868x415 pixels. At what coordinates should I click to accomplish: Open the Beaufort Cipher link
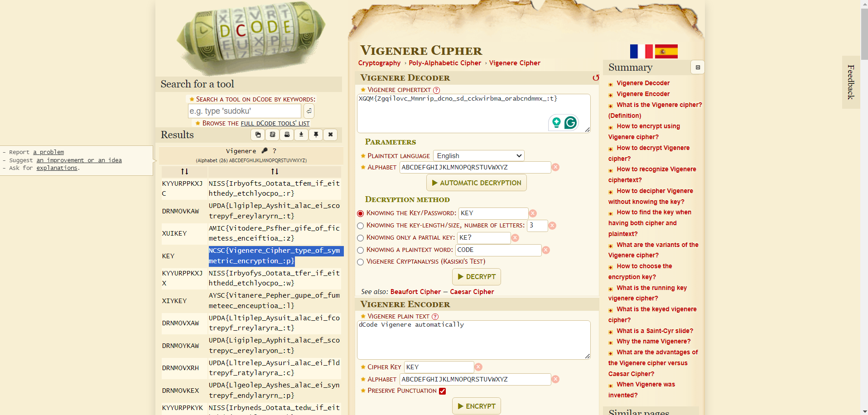pyautogui.click(x=415, y=291)
